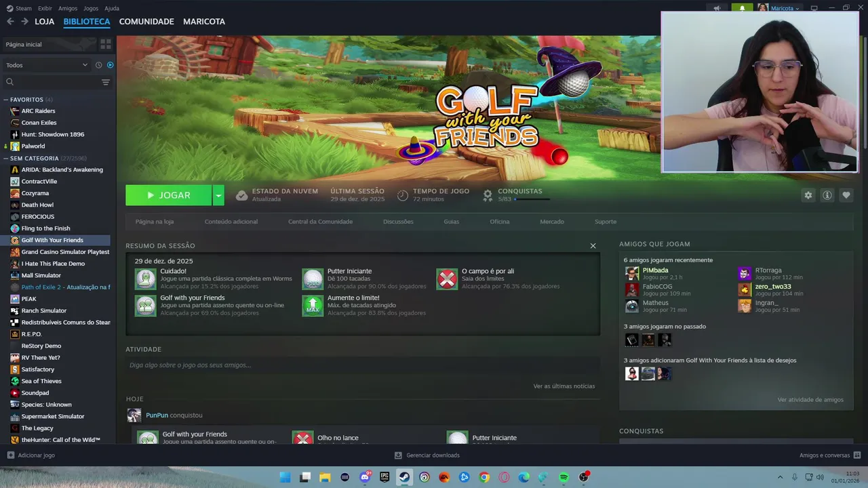Image resolution: width=868 pixels, height=488 pixels.
Task: Sort library by recent activity clock icon
Action: [x=98, y=65]
